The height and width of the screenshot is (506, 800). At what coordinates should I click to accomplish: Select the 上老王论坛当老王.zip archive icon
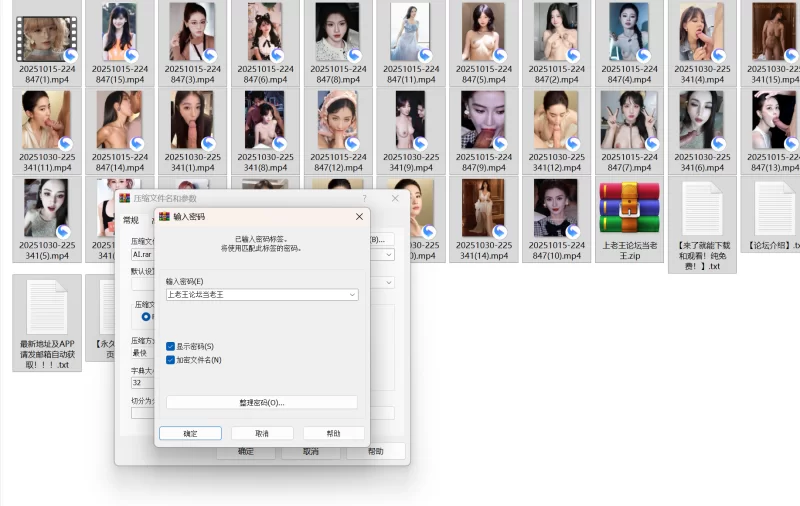tap(629, 219)
